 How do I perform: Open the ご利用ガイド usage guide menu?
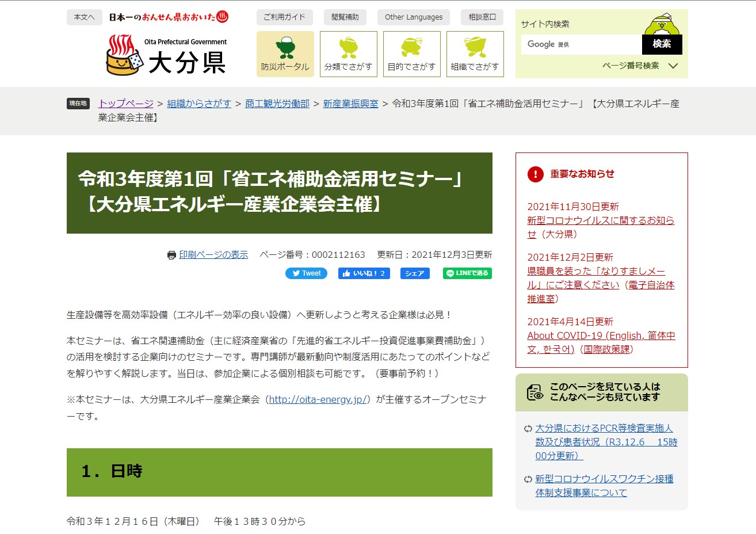click(x=284, y=17)
